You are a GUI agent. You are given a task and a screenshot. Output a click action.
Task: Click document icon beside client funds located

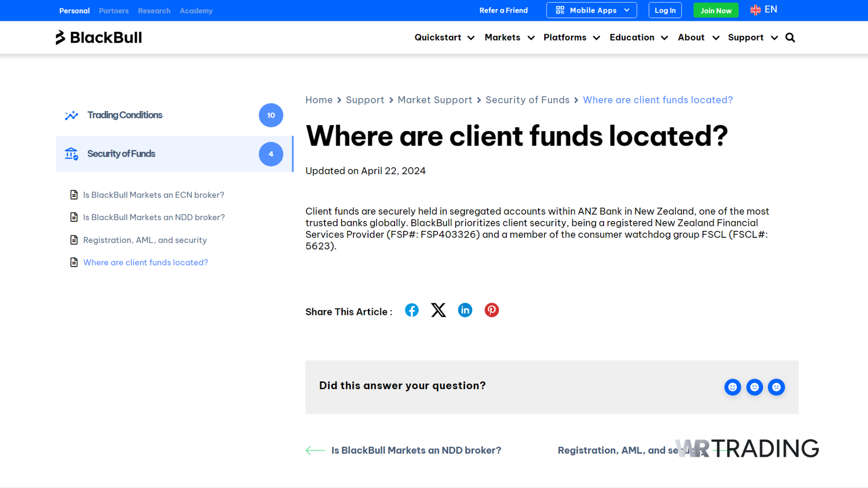[74, 263]
